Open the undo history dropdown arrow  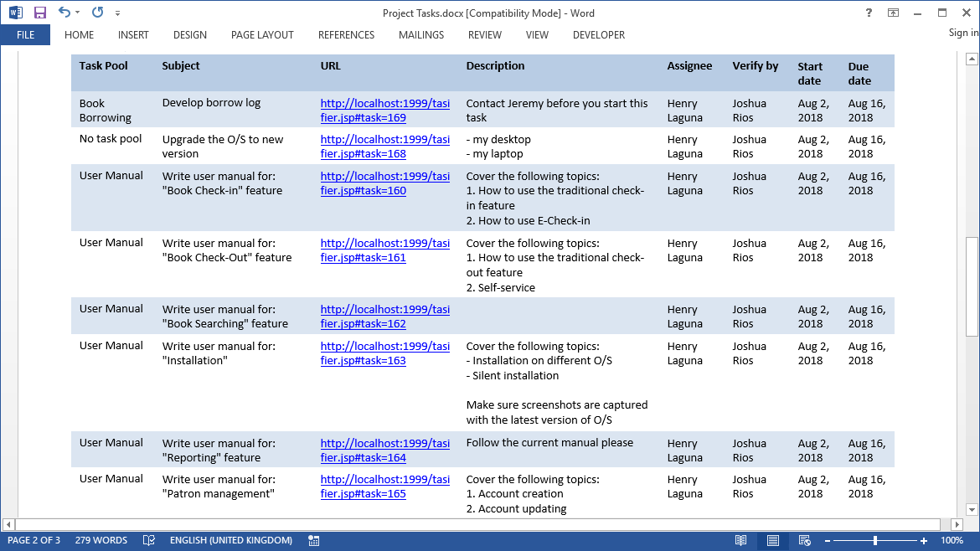[78, 13]
